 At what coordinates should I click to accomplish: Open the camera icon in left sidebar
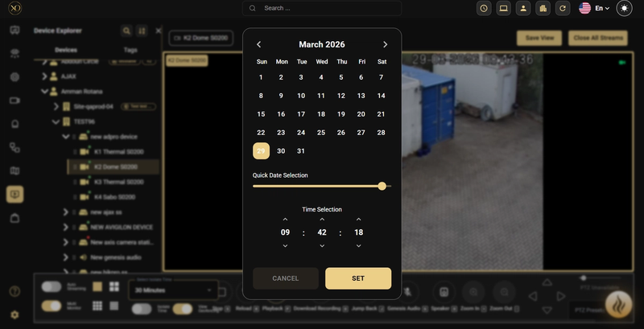(x=14, y=101)
